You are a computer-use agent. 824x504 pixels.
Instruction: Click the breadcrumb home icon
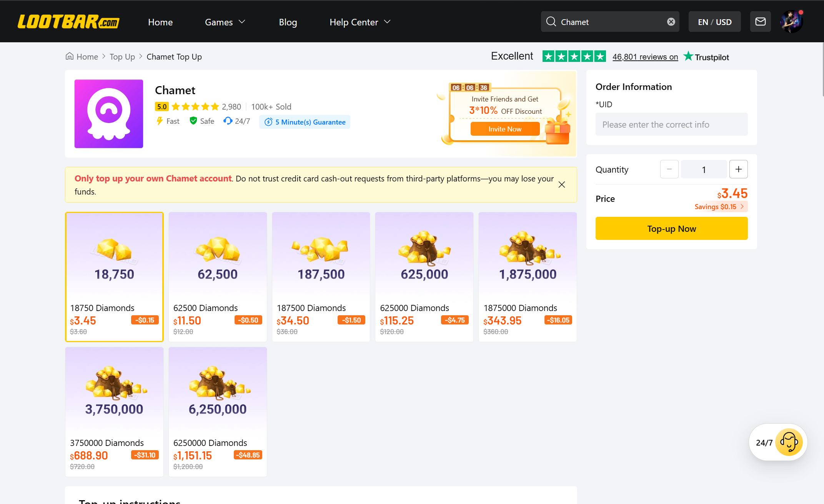[x=70, y=56]
